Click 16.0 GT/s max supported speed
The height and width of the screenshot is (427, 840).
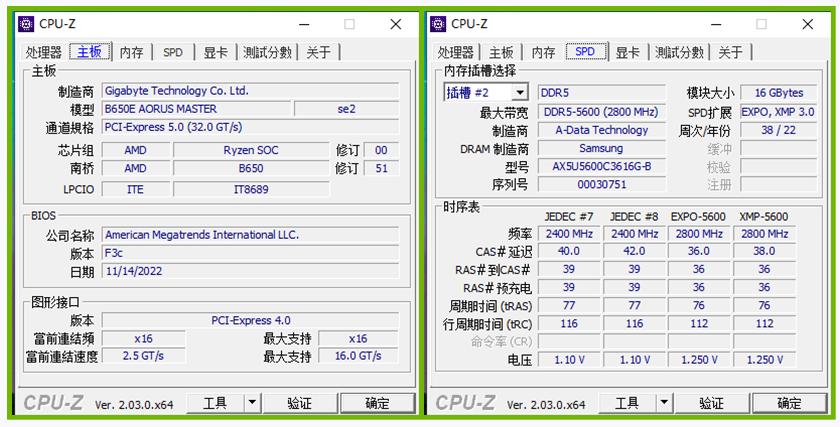[358, 356]
